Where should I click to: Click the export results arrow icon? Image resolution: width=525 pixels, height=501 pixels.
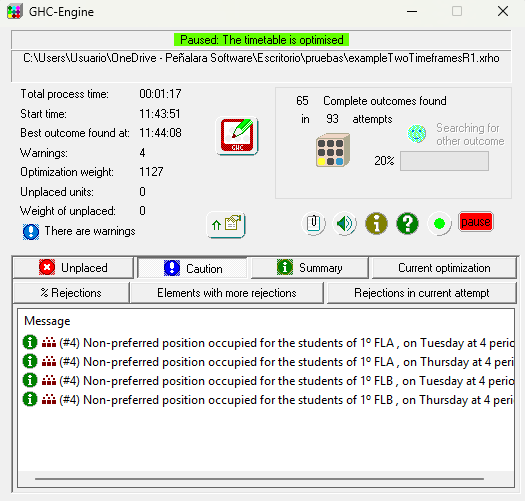point(226,225)
